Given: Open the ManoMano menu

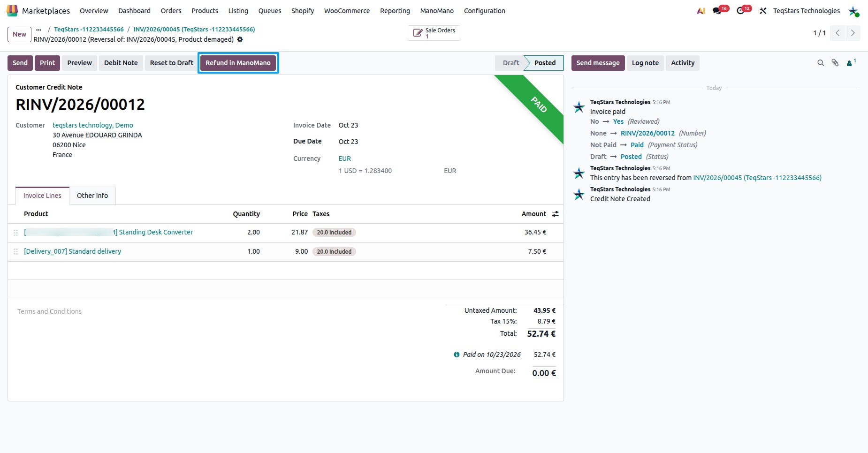Looking at the screenshot, I should coord(437,11).
